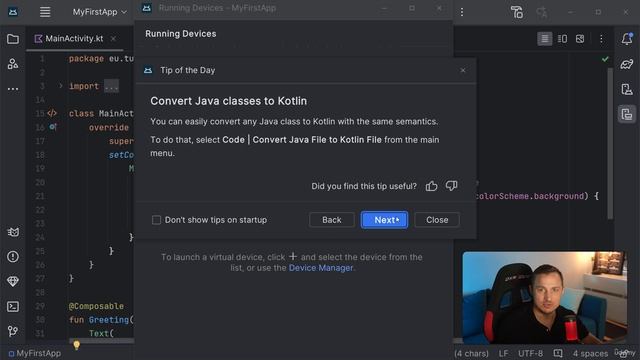
Task: Click the override gutter marker on line 16
Action: tap(53, 127)
